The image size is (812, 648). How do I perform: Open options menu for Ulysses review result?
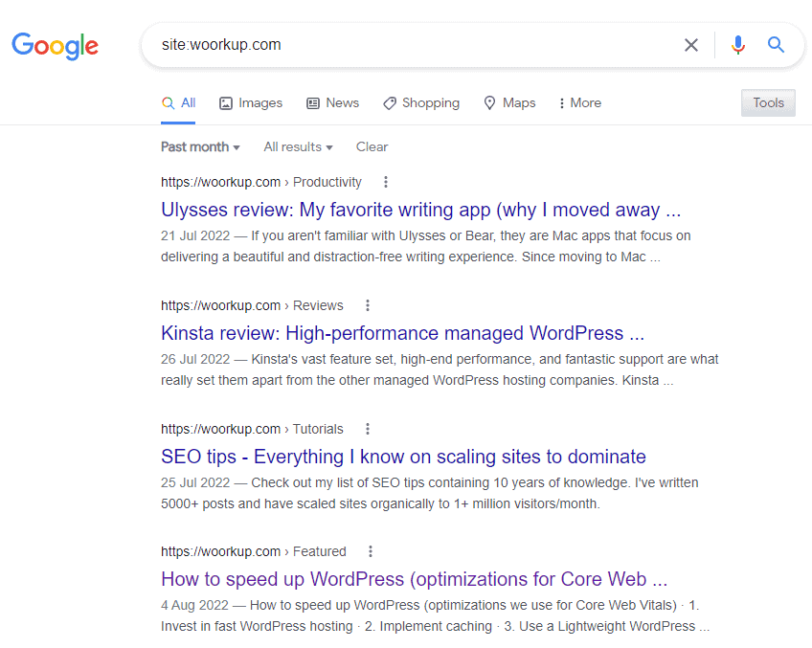386,182
